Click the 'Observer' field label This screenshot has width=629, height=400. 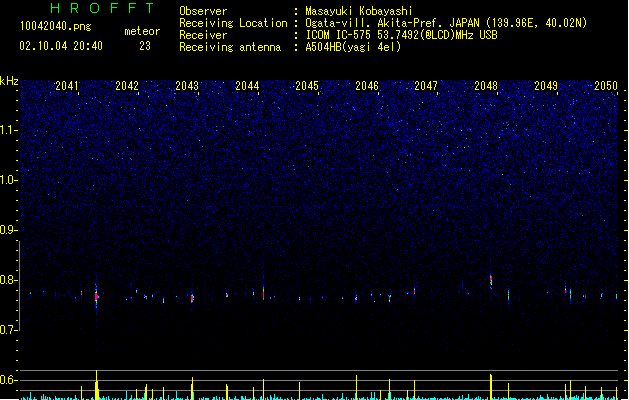point(203,11)
